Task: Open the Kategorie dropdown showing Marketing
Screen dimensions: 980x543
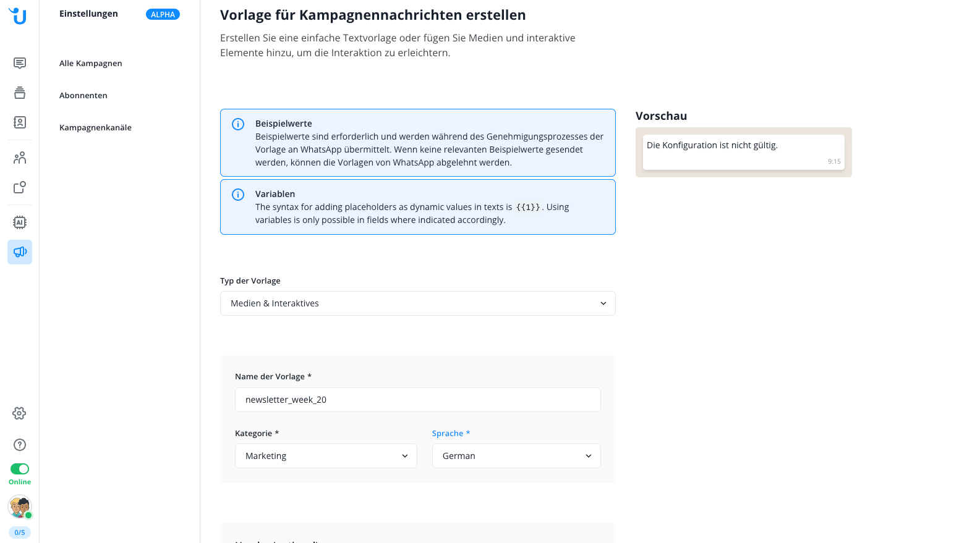Action: click(x=326, y=456)
